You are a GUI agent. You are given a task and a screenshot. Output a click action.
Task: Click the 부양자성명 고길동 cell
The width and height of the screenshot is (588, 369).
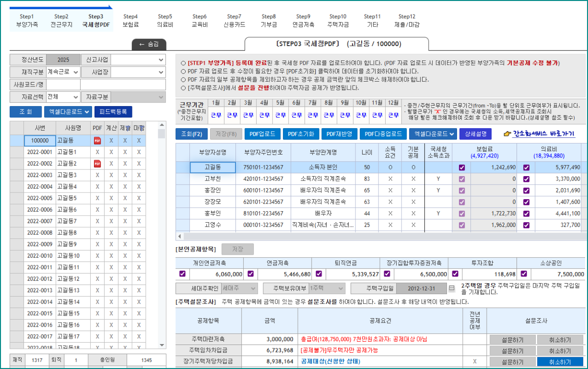(x=212, y=167)
